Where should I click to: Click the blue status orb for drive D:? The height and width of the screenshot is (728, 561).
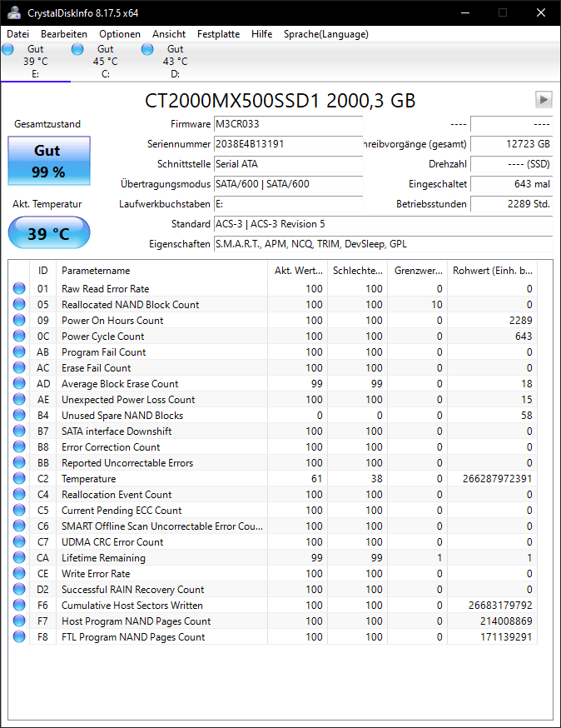147,49
